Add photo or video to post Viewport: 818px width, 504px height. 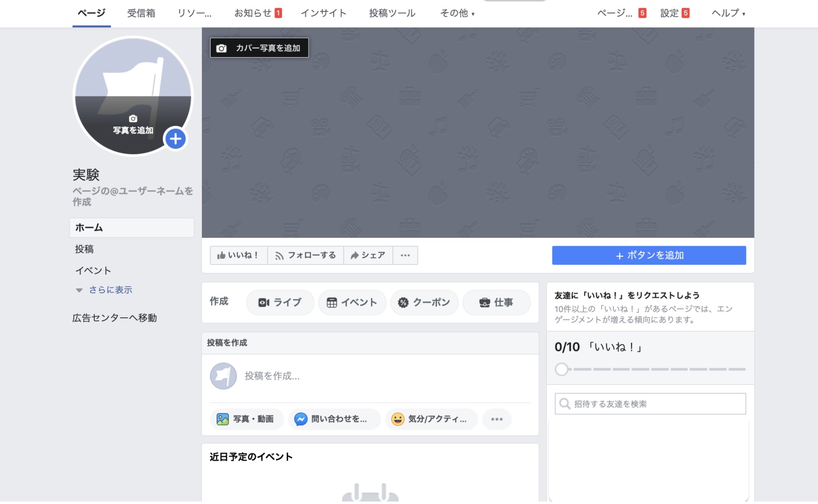(246, 419)
